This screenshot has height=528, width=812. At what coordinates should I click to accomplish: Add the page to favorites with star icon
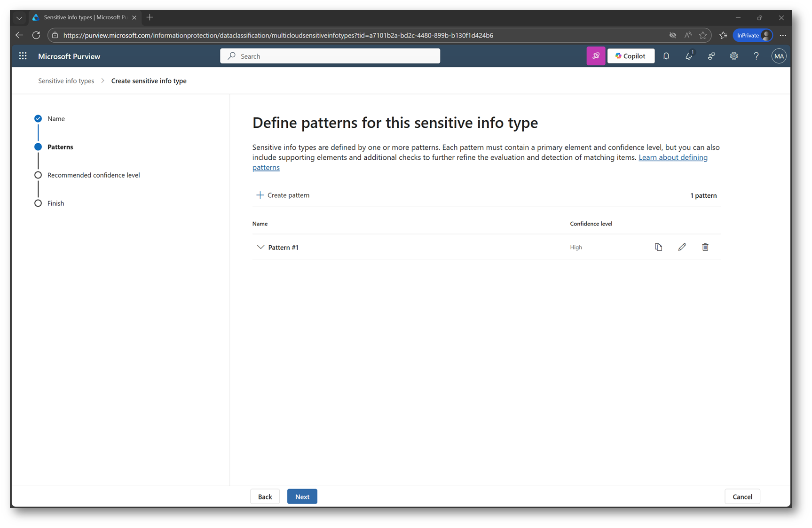tap(703, 35)
